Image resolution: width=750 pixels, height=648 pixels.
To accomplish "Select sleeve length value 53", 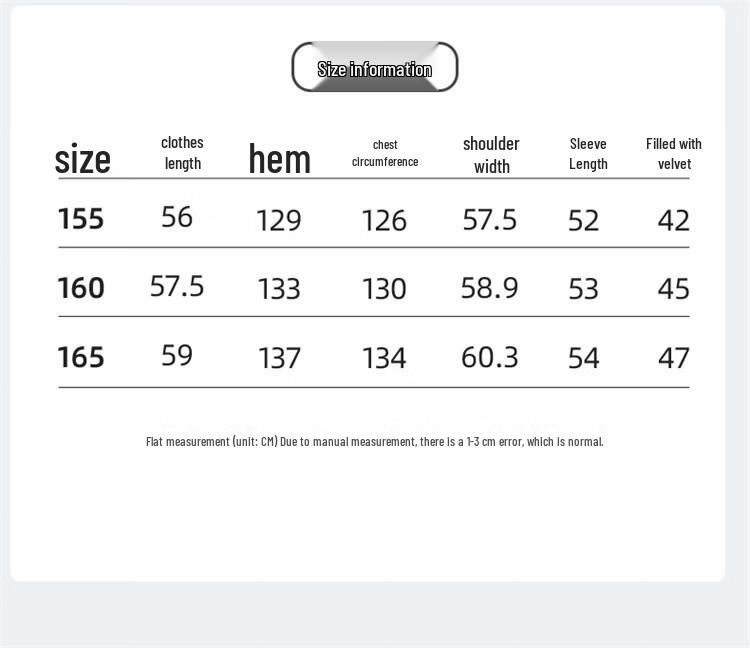I will pos(584,289).
